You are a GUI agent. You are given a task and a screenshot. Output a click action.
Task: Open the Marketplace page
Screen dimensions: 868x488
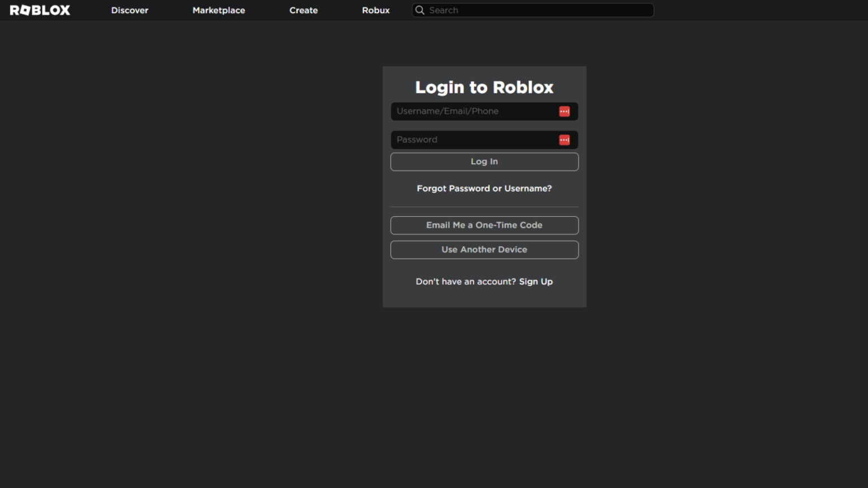tap(219, 10)
